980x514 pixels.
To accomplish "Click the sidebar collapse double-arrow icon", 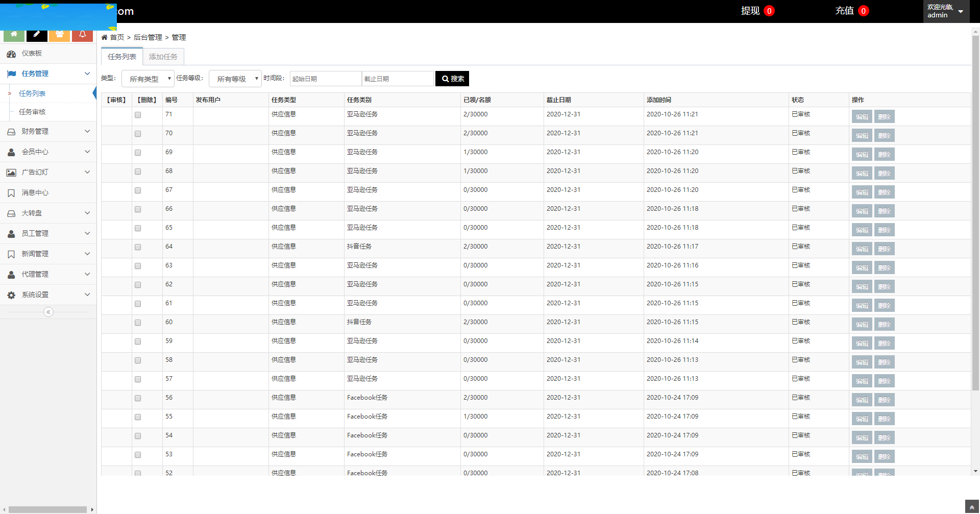I will coord(48,312).
